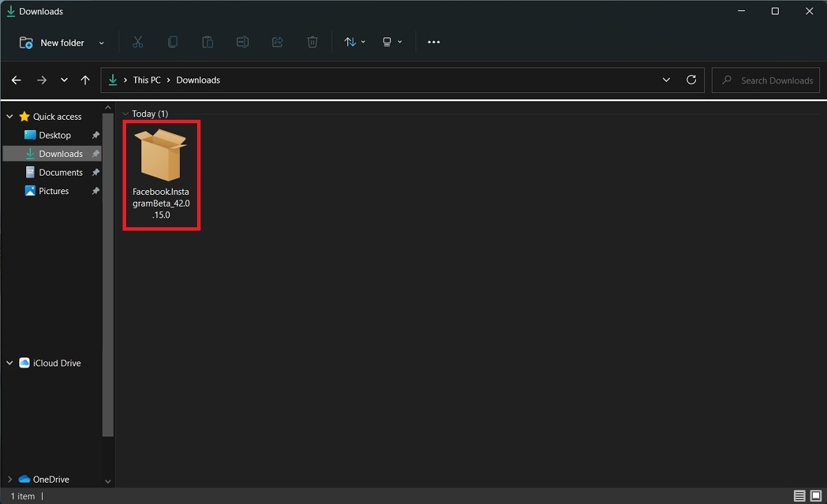Screen dimensions: 827x504
Task: Click the Search Downloads field
Action: pyautogui.click(x=766, y=80)
